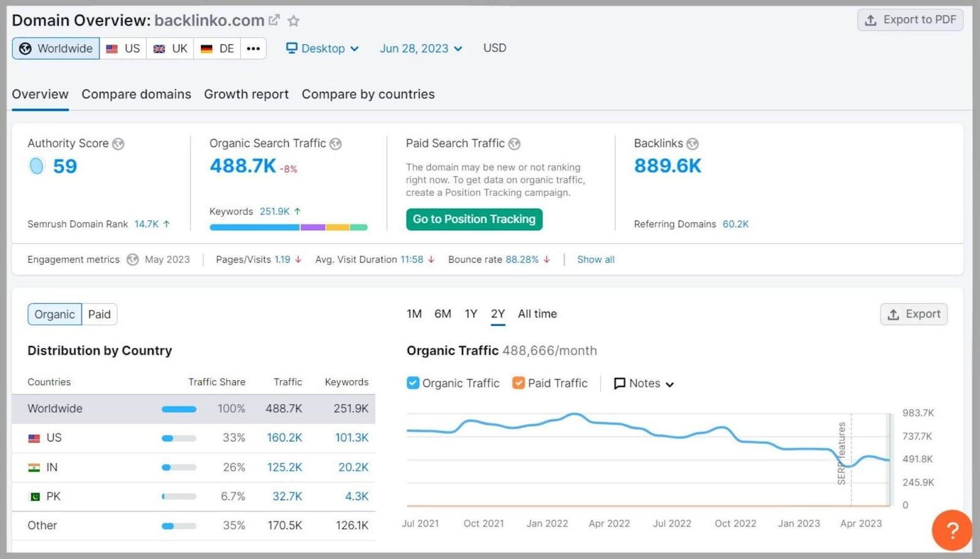Open IN traffic 125.2K link

click(x=284, y=467)
